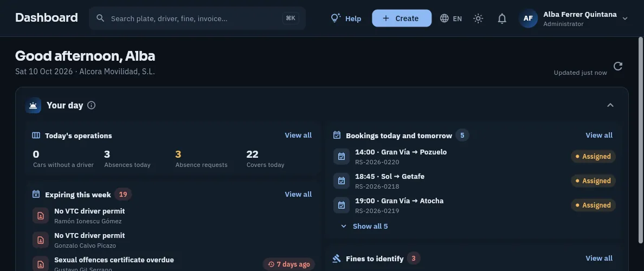The image size is (644, 271).
Task: Click the Bookings today and tomorrow calendar icon
Action: click(337, 134)
